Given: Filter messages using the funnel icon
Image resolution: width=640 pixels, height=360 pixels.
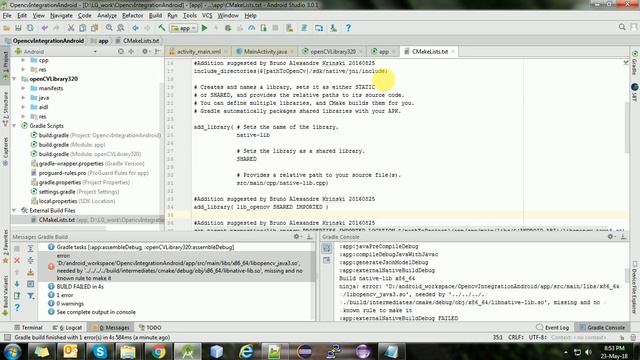Looking at the screenshot, I should pos(31,296).
